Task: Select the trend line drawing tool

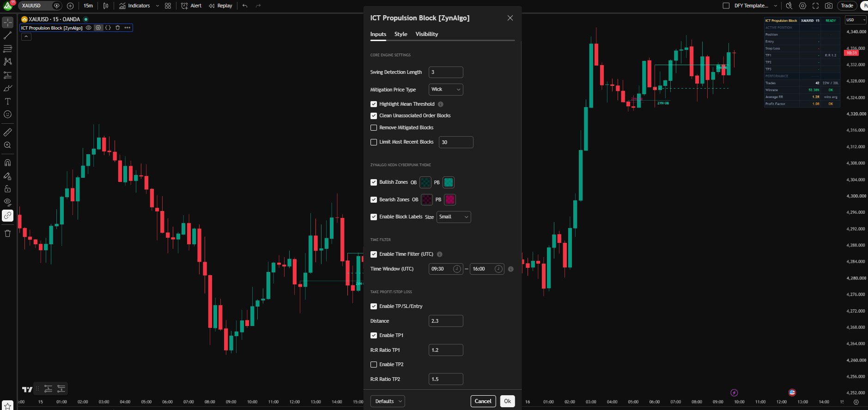Action: coord(7,36)
